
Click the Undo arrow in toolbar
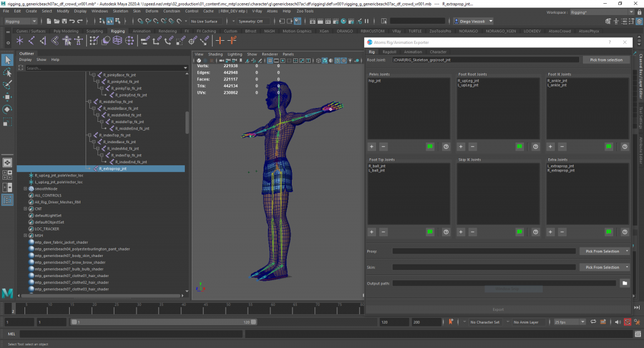coord(72,21)
